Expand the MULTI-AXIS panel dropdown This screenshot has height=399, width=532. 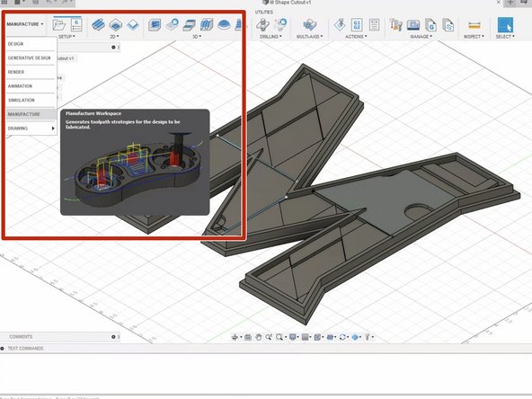[309, 36]
